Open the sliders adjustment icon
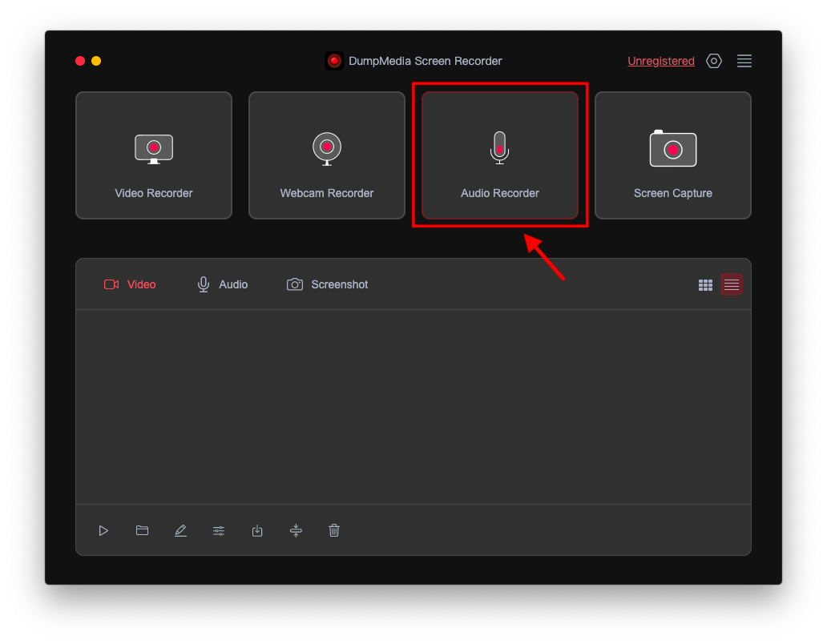 click(219, 531)
